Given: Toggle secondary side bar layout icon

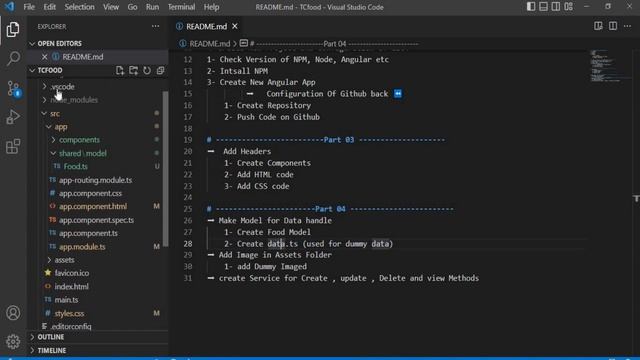Looking at the screenshot, I should pyautogui.click(x=556, y=7).
